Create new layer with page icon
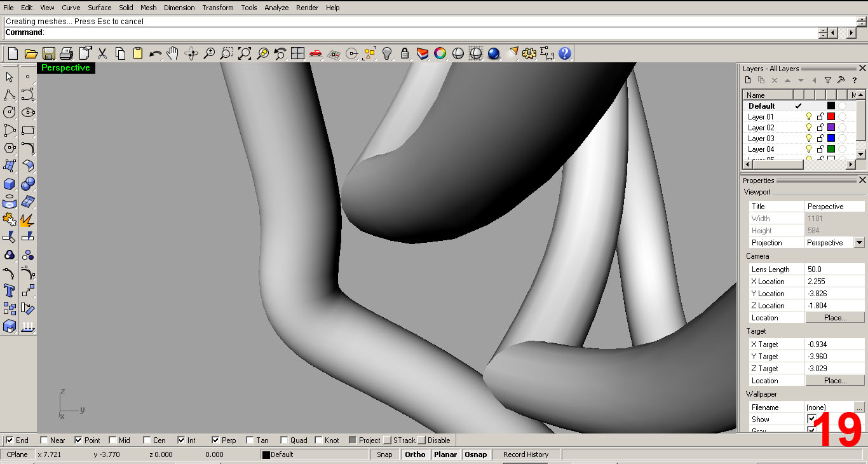The height and width of the screenshot is (464, 868). click(x=748, y=80)
